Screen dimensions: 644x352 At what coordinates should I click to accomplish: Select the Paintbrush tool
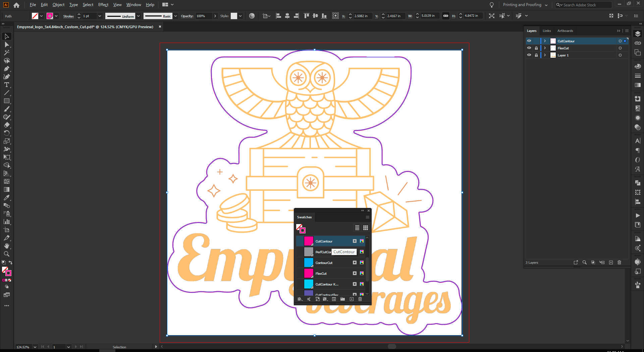coord(7,109)
